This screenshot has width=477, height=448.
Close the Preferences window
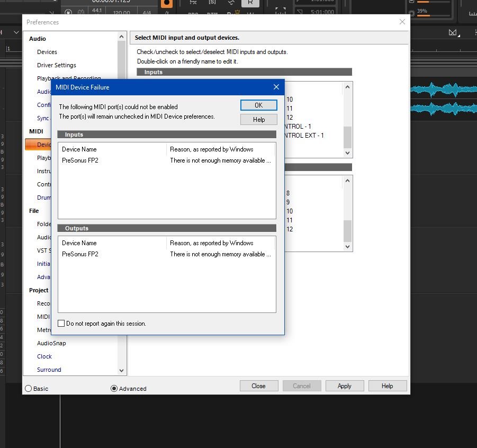pos(402,22)
